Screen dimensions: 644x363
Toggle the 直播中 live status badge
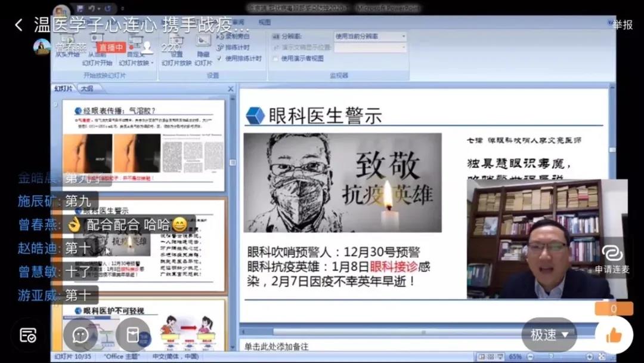[x=110, y=47]
